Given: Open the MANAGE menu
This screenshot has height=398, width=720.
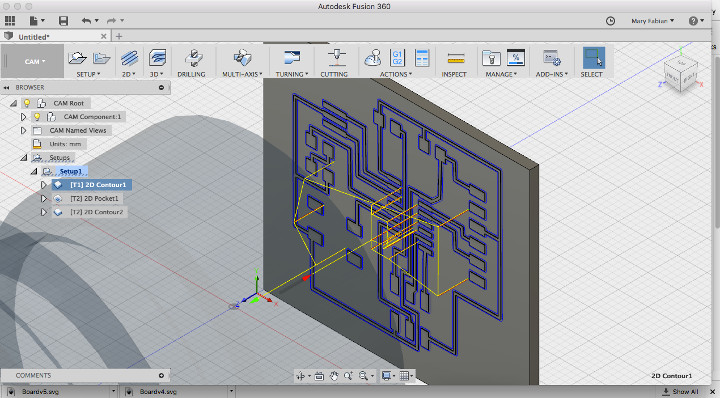Looking at the screenshot, I should 501,74.
